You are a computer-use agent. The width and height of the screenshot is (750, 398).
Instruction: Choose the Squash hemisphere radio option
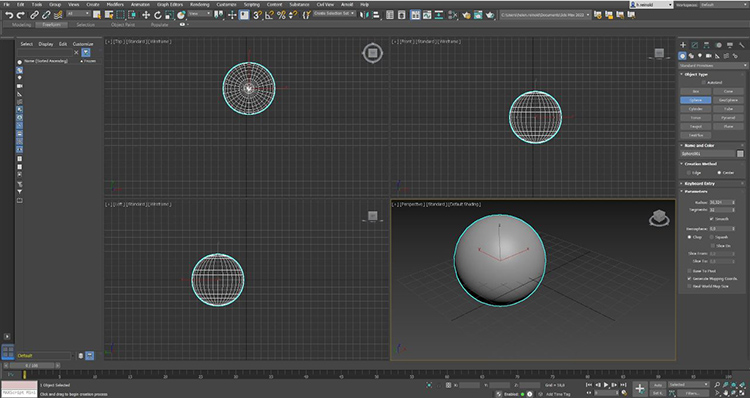[711, 237]
